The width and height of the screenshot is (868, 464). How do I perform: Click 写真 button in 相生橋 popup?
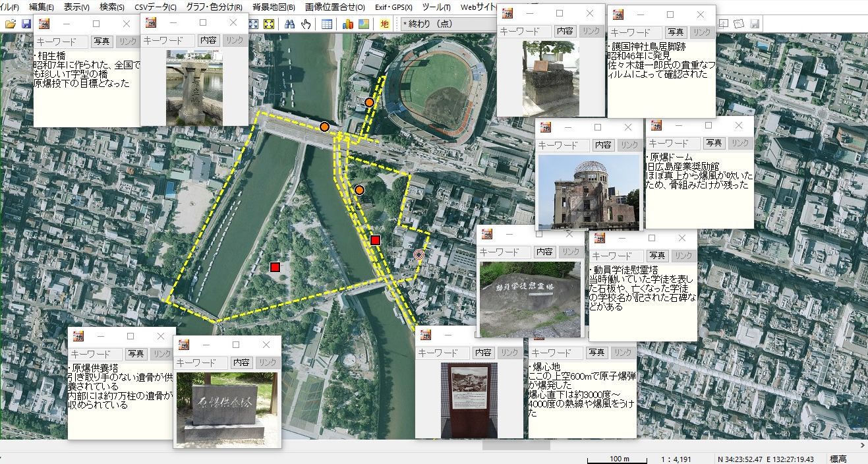101,41
